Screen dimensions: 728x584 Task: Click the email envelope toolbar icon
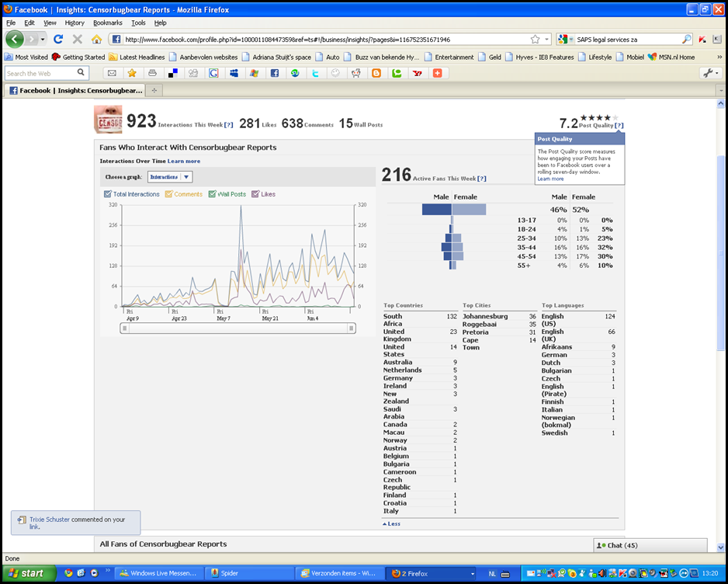[112, 73]
